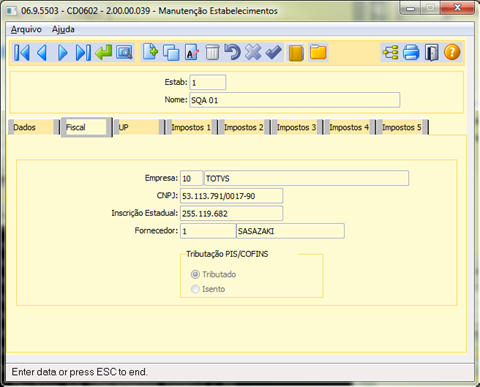Click the green go-to arrow icon

pos(104,53)
